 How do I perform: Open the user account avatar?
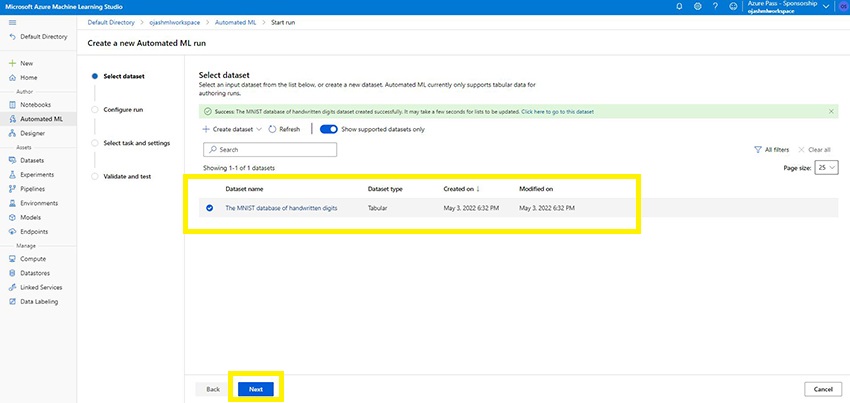click(842, 7)
